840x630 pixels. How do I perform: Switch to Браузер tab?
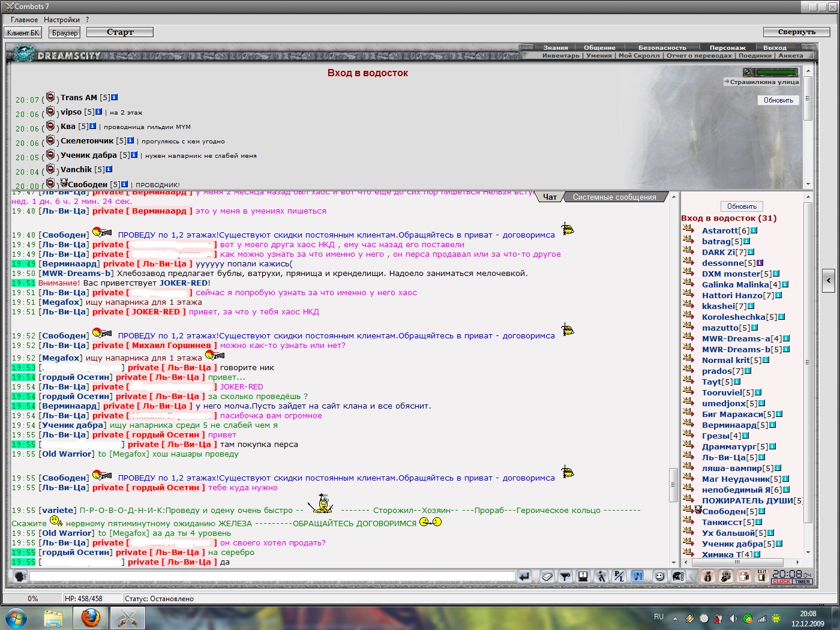65,32
